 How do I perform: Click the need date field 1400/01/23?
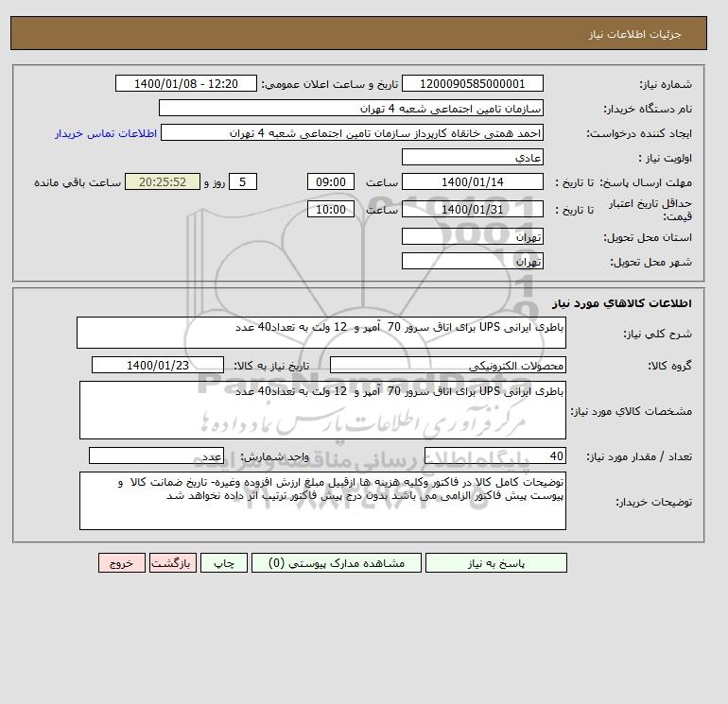pos(158,365)
